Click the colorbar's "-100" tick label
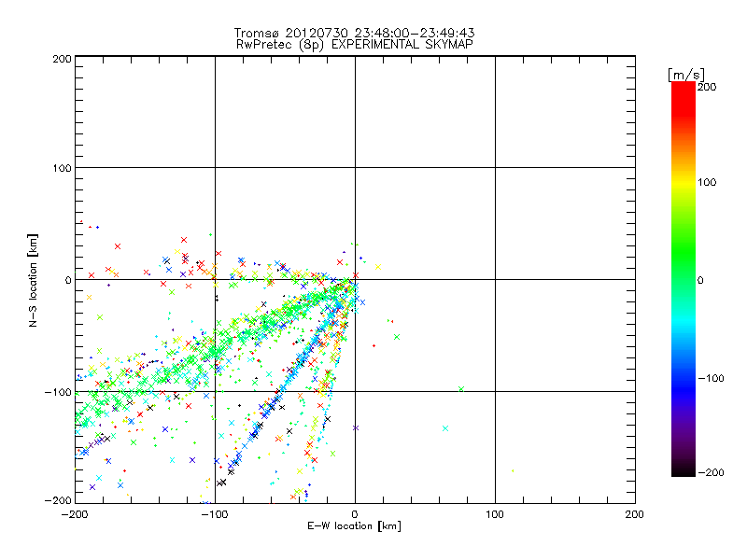The height and width of the screenshot is (560, 747). [710, 378]
